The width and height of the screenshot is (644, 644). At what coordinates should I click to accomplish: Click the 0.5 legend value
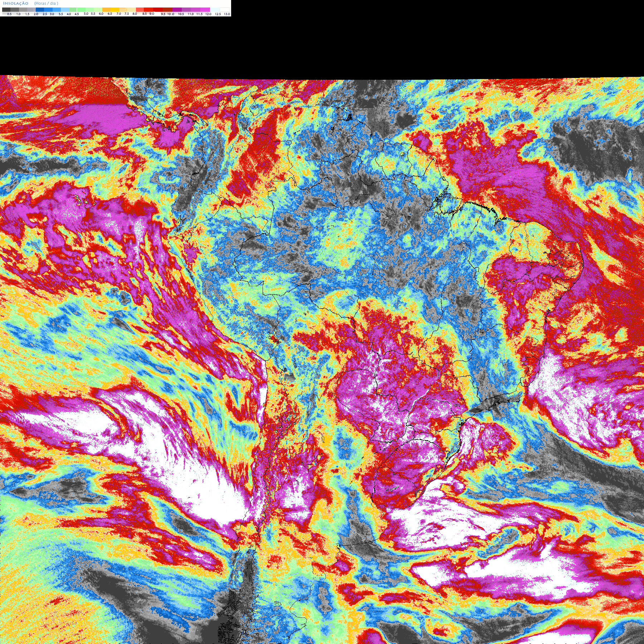[x=9, y=14]
